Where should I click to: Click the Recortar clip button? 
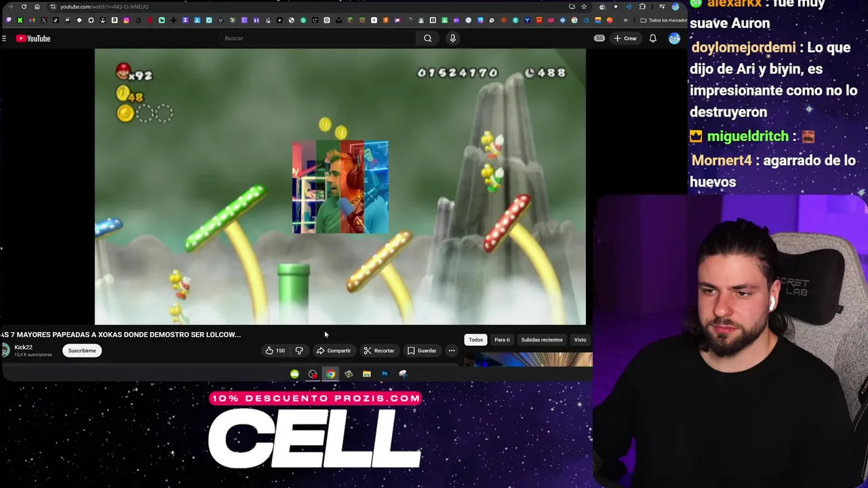378,350
